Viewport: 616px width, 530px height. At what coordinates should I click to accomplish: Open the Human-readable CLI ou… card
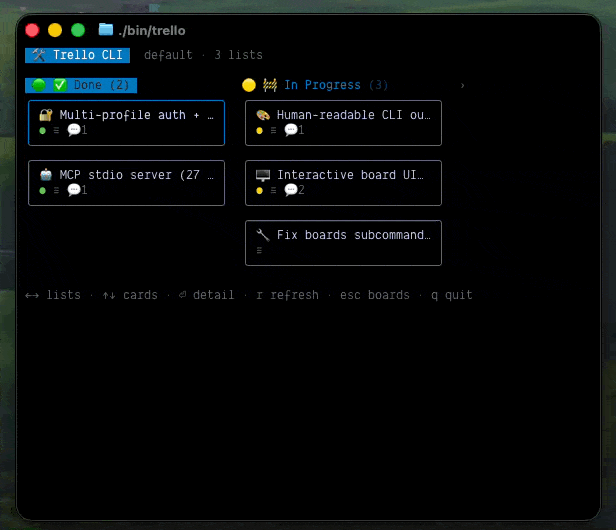(343, 123)
